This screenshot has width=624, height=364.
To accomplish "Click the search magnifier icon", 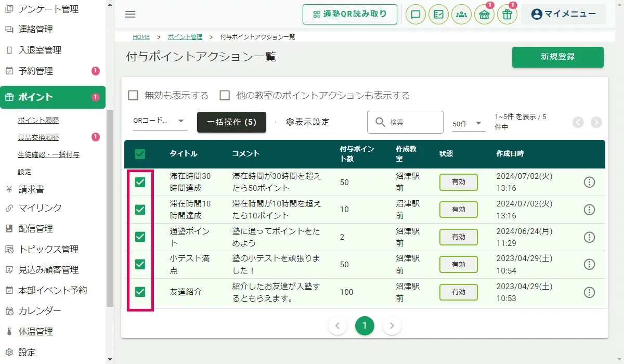I will (x=380, y=122).
